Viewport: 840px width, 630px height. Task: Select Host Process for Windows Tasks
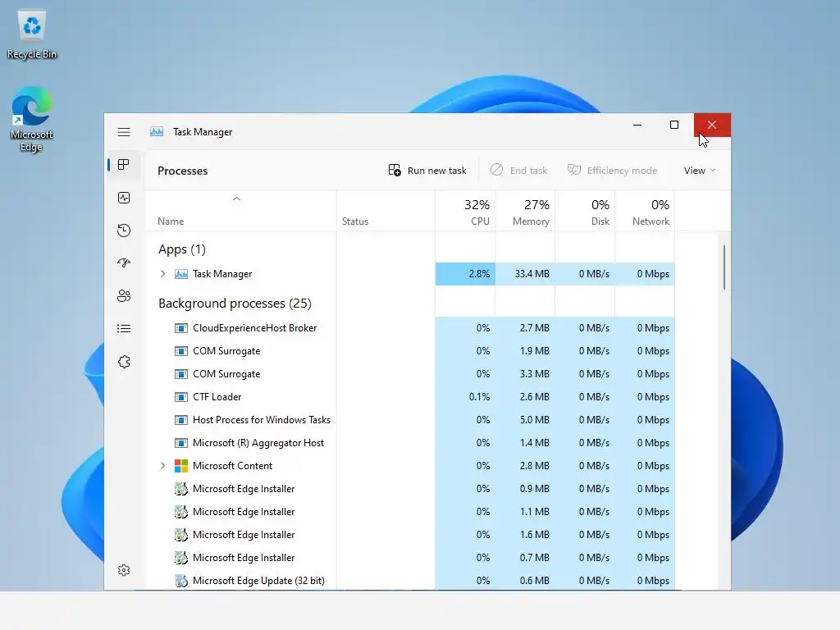coord(410,420)
